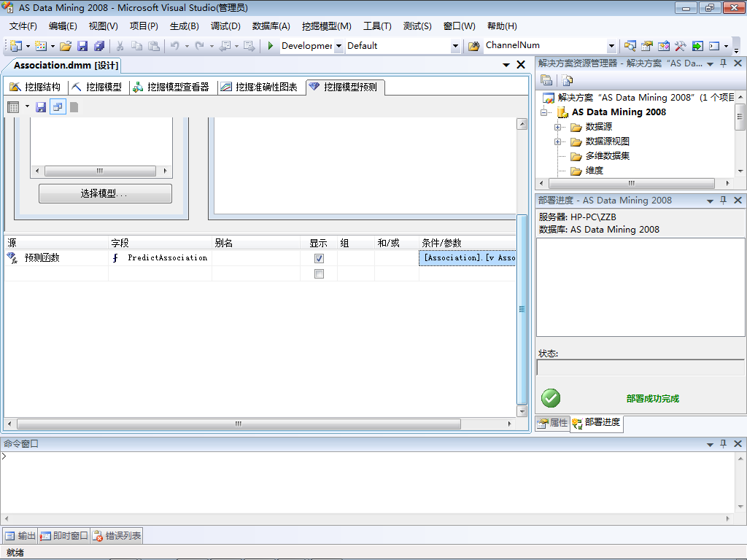Click the Redo arrow icon
Image resolution: width=747 pixels, height=560 pixels.
[200, 46]
